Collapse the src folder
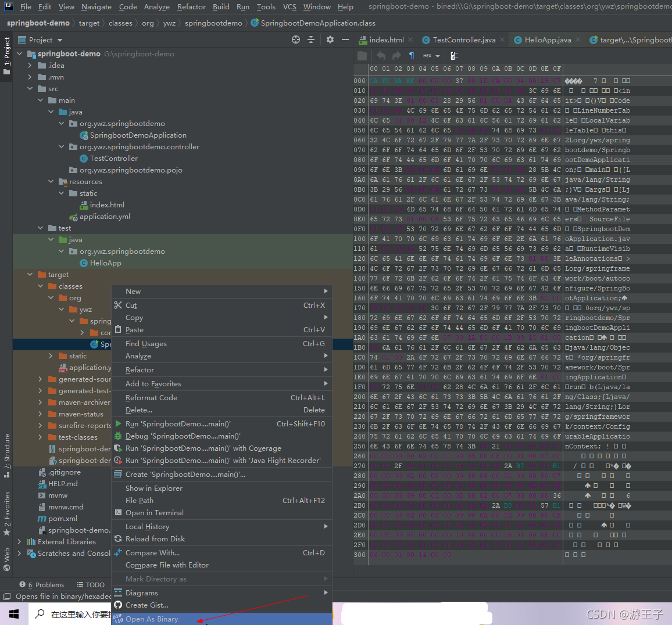The image size is (672, 625). click(30, 89)
